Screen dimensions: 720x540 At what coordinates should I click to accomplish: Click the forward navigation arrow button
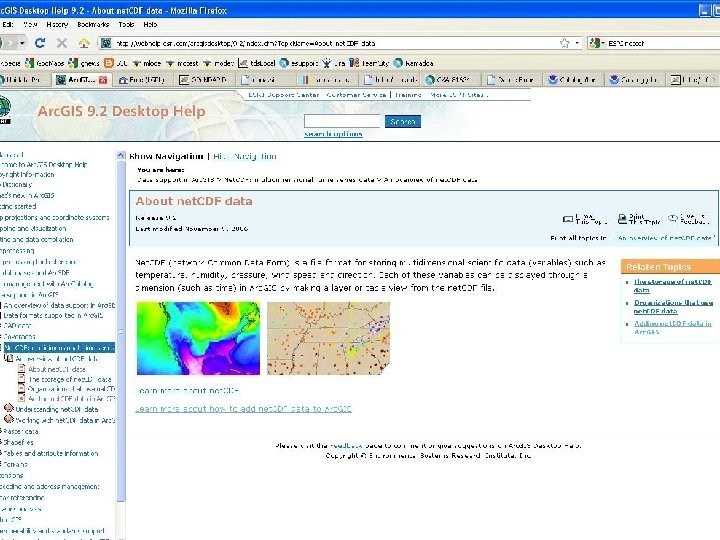tap(12, 43)
